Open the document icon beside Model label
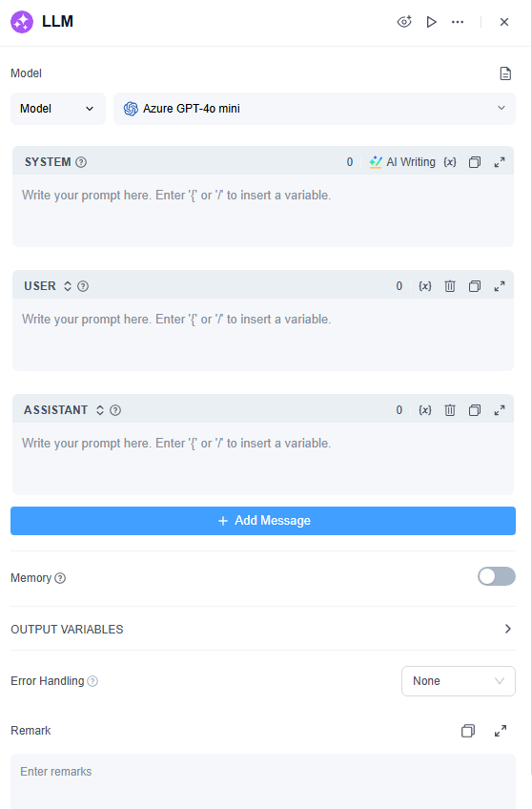Screen dimensions: 532x809 pos(505,73)
